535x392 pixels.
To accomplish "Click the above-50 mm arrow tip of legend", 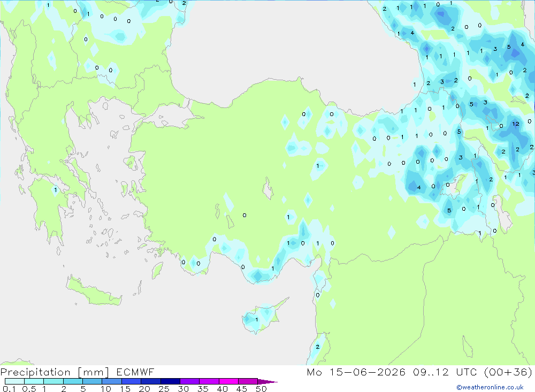I will coord(267,382).
